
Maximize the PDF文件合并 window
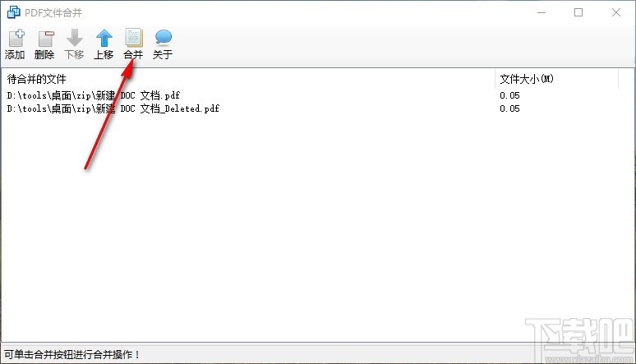tap(578, 12)
